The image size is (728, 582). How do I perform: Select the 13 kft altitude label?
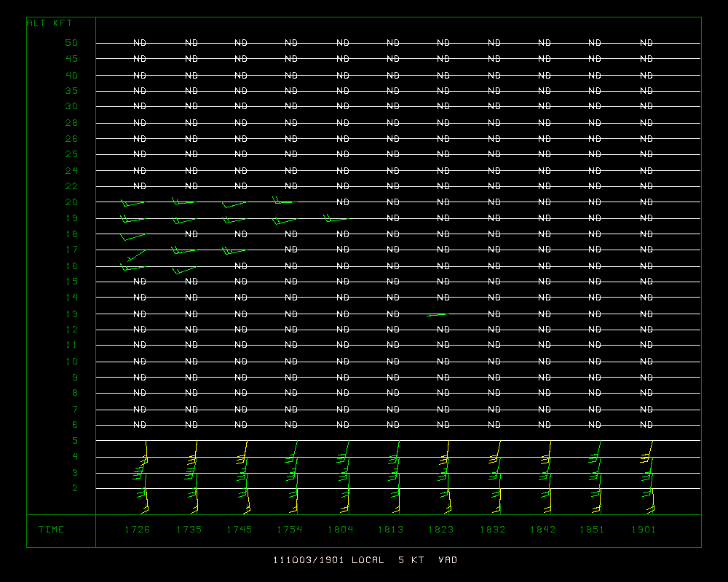click(x=71, y=314)
